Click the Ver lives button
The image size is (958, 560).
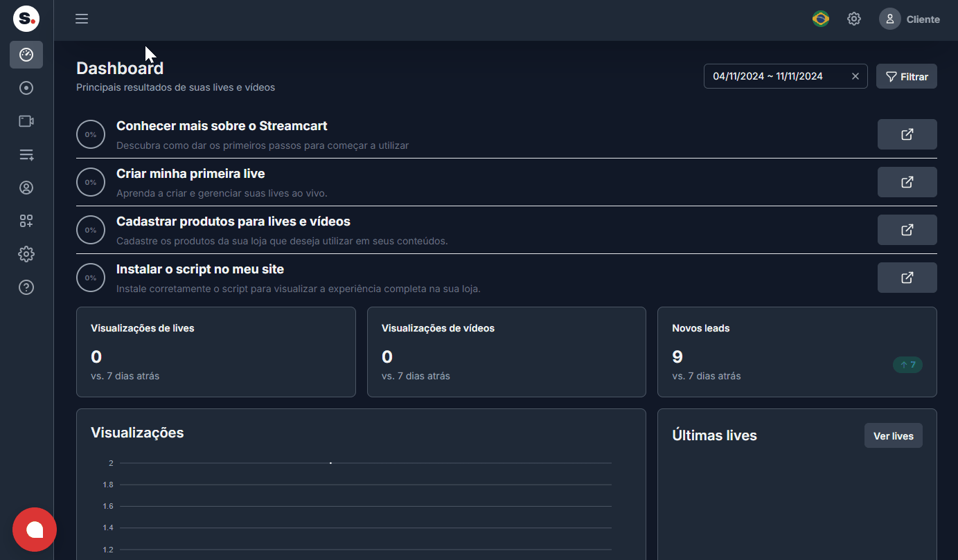pos(894,435)
